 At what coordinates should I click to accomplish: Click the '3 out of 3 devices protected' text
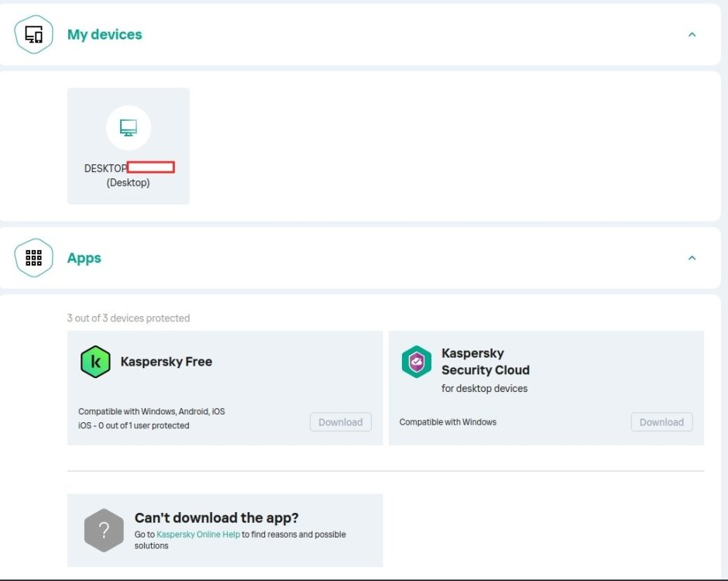[129, 318]
